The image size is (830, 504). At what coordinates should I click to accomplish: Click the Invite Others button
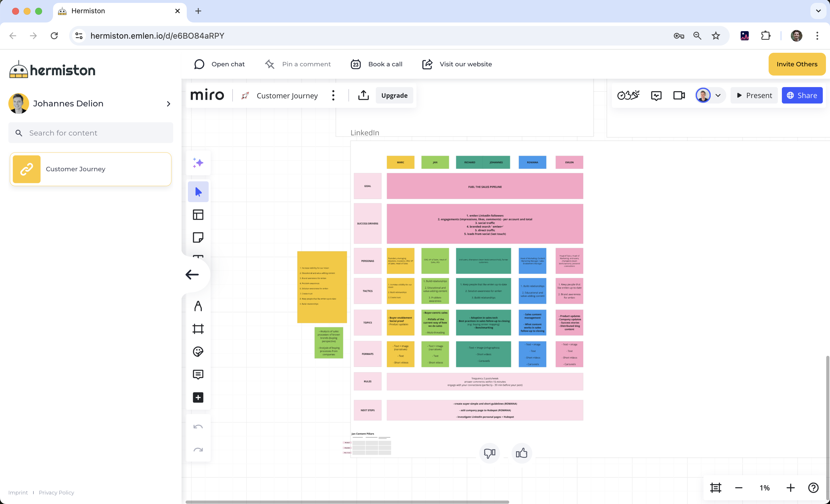797,64
